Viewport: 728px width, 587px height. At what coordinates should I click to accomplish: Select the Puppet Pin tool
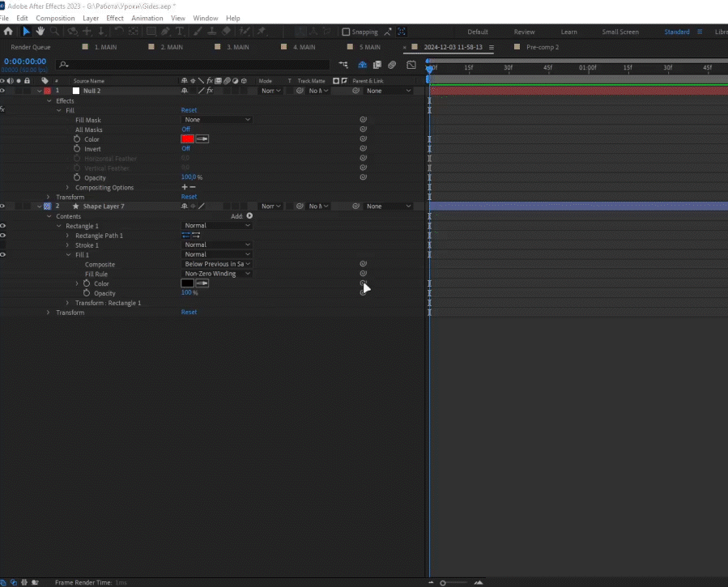(262, 32)
